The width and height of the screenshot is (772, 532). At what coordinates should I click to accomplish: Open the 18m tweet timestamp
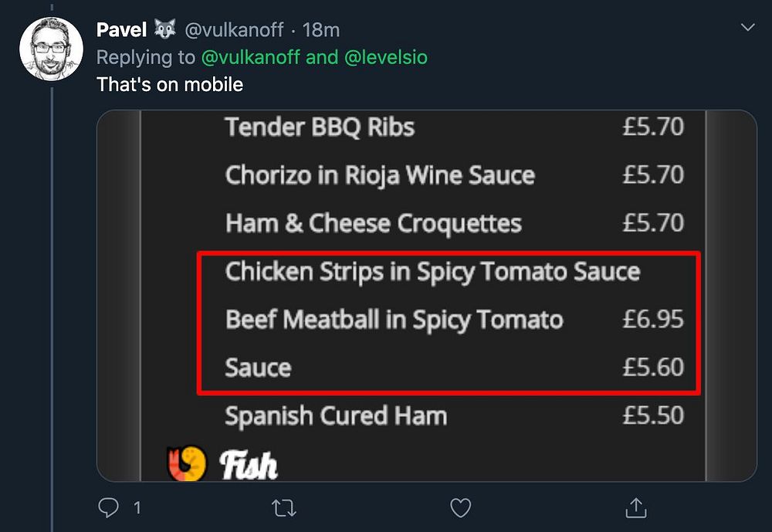click(322, 30)
